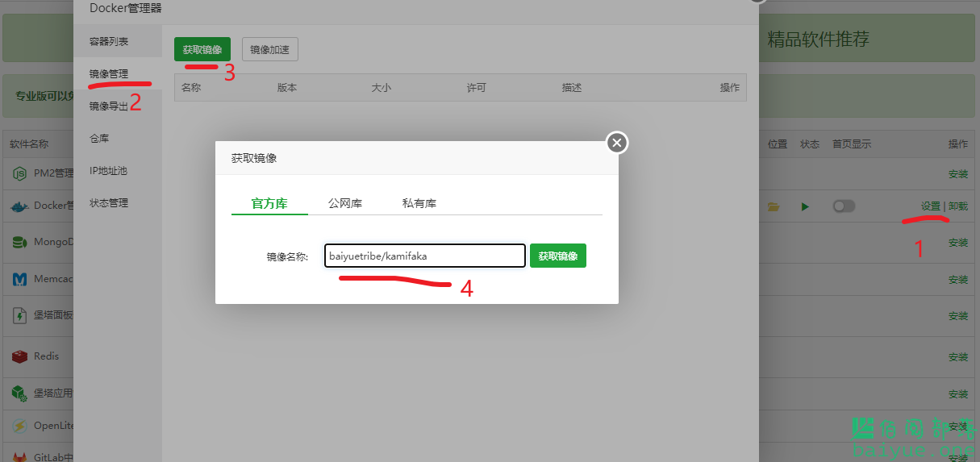The width and height of the screenshot is (980, 462).
Task: Click the MongoDB icon in software list
Action: [19, 242]
